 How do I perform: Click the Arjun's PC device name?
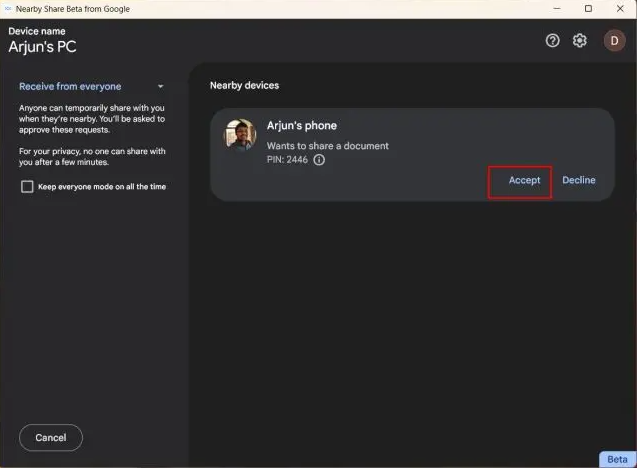[x=42, y=47]
